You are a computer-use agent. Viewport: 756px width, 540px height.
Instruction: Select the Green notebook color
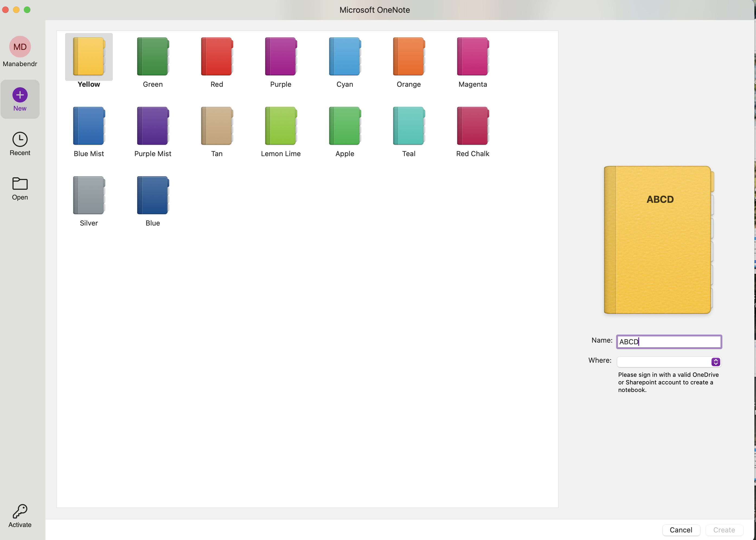point(153,57)
